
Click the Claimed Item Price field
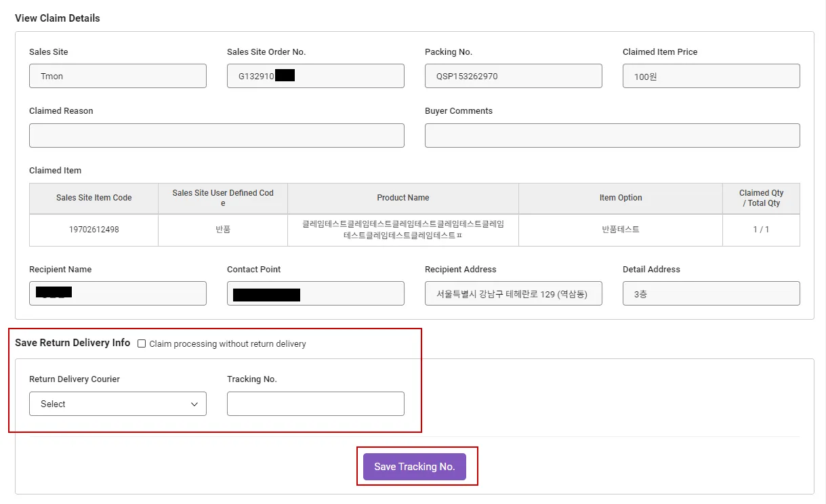(x=711, y=76)
